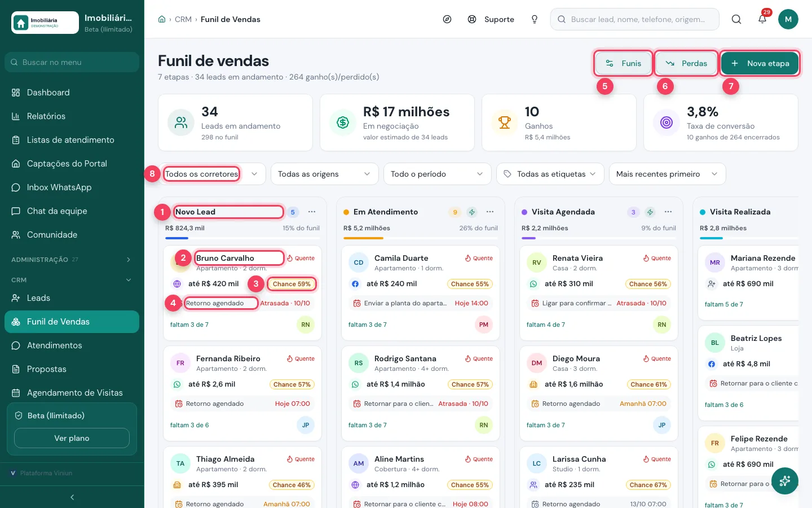
Task: Open options menu for Visita Agendada column
Action: coord(668,212)
